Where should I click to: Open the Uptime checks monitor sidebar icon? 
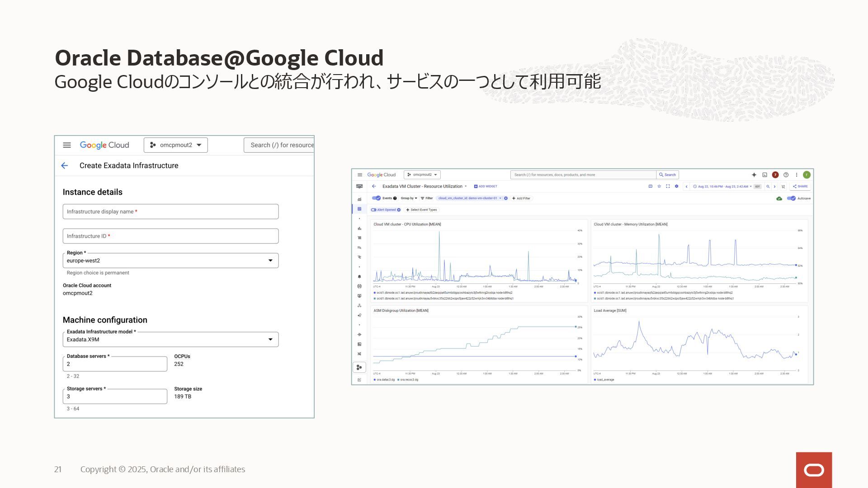tap(359, 296)
